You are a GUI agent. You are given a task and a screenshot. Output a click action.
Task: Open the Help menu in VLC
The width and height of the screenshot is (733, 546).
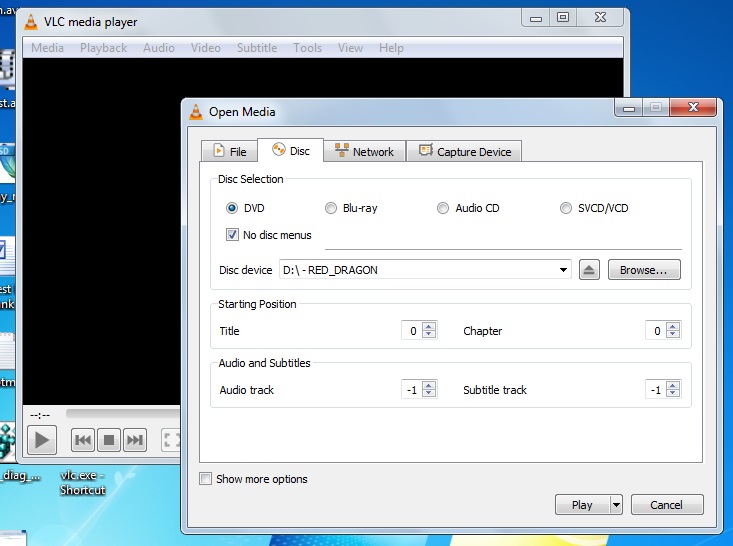391,48
